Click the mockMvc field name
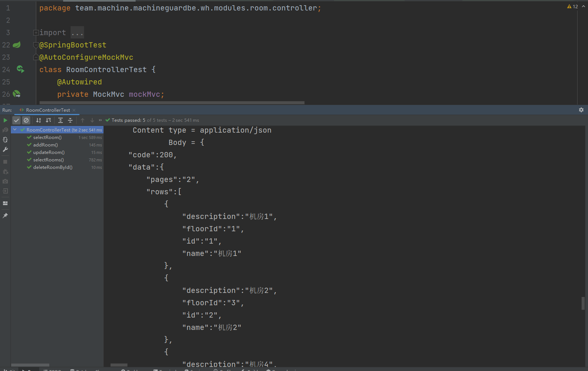 [145, 95]
